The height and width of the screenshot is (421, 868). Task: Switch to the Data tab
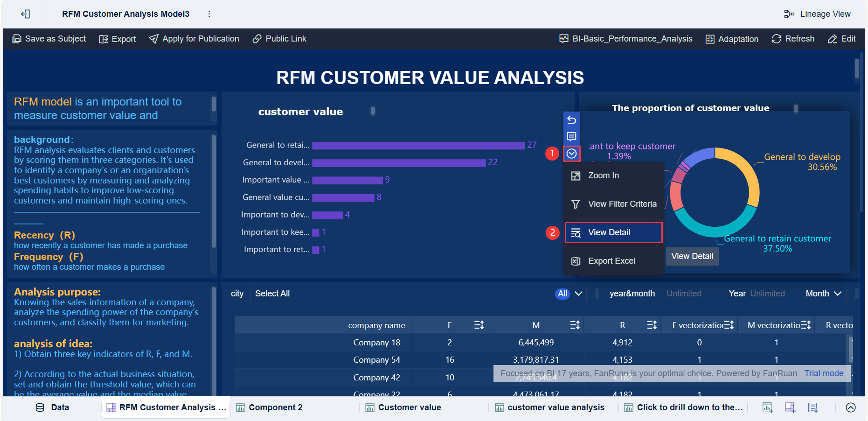pyautogui.click(x=52, y=407)
